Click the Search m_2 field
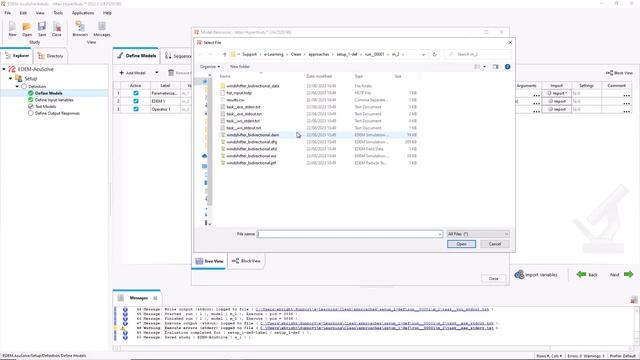 478,54
